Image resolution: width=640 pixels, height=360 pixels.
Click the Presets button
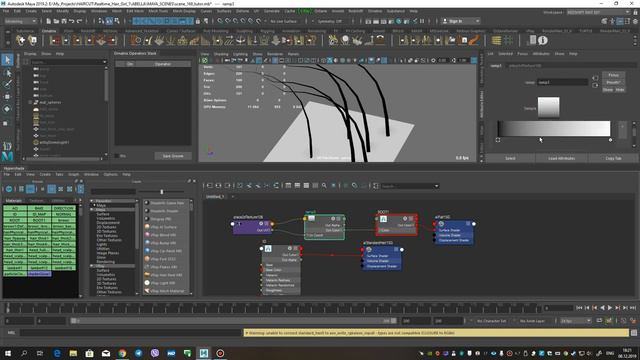613,82
